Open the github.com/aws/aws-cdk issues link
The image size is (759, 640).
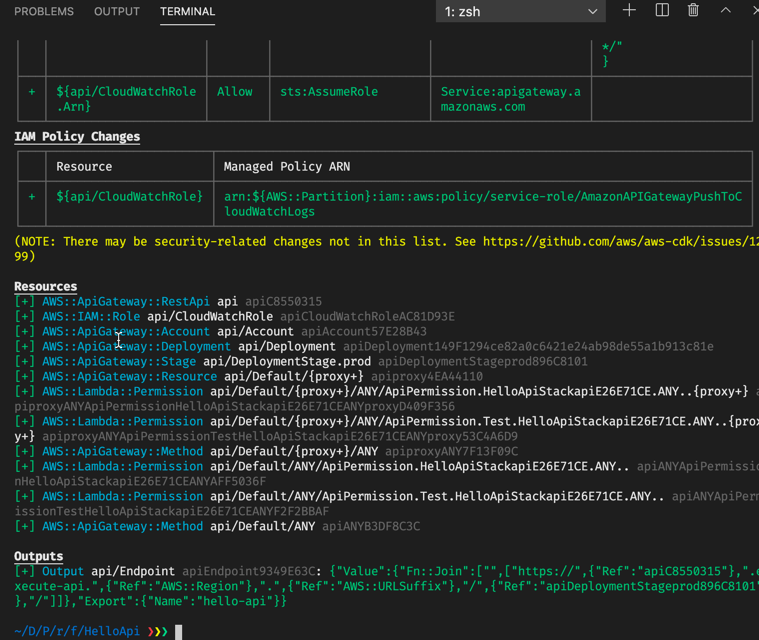(x=621, y=241)
